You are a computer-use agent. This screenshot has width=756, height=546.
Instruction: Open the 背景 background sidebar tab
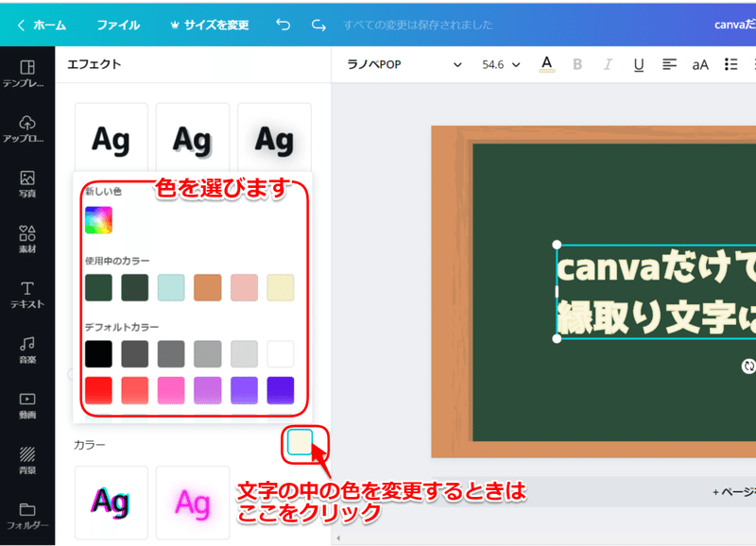tap(27, 460)
